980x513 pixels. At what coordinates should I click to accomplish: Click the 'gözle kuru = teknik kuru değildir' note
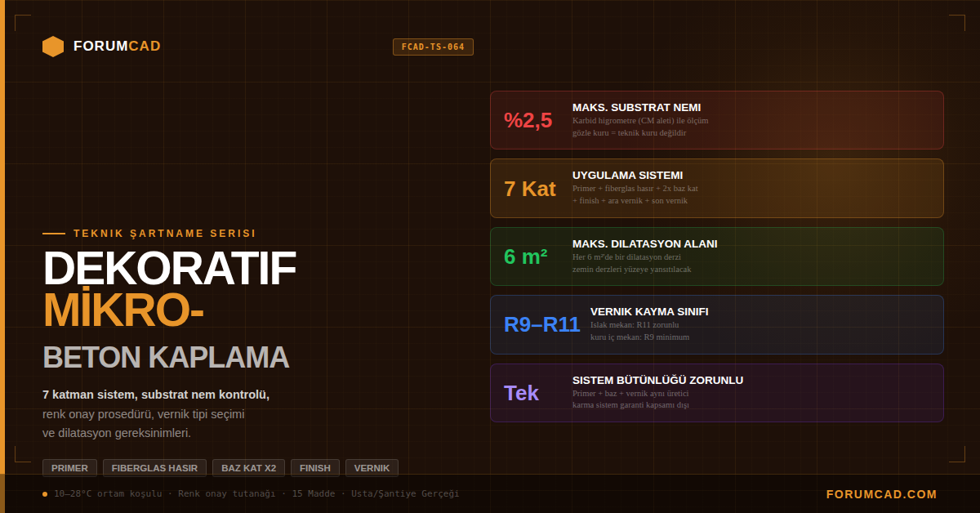[x=630, y=132]
